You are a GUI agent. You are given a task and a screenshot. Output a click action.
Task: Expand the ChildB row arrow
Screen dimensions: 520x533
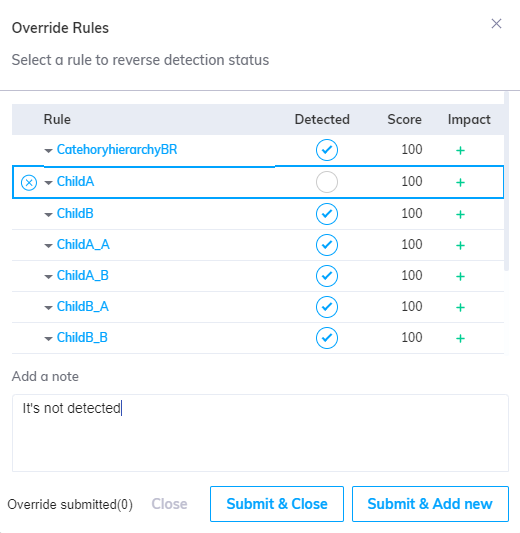[49, 215]
